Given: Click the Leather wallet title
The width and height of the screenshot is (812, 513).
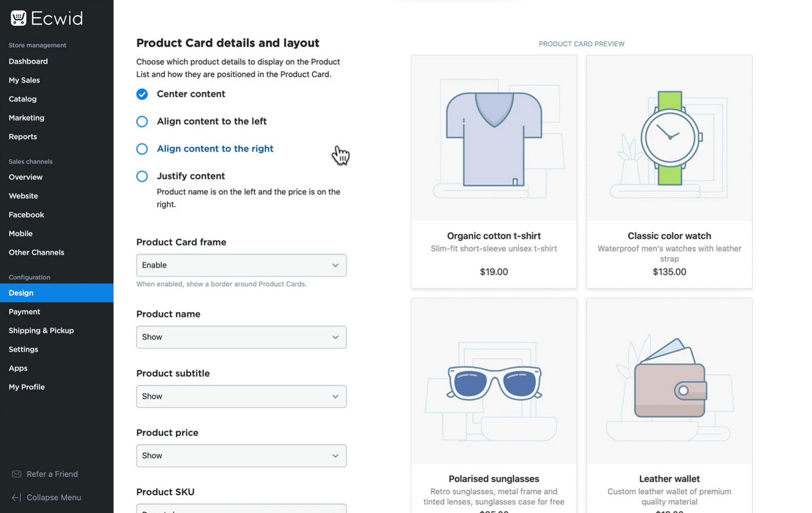Looking at the screenshot, I should pos(670,479).
